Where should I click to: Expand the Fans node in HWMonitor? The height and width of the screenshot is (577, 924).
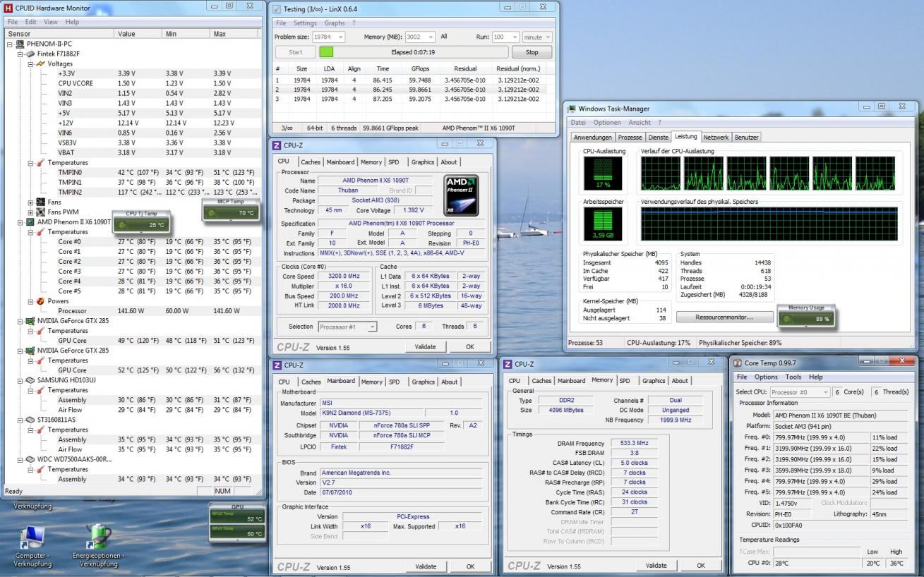point(31,202)
